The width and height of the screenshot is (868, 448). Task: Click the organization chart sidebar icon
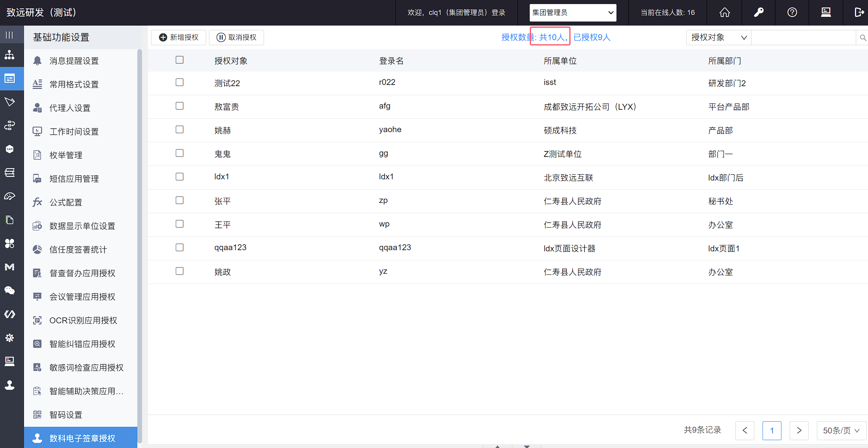[x=10, y=55]
